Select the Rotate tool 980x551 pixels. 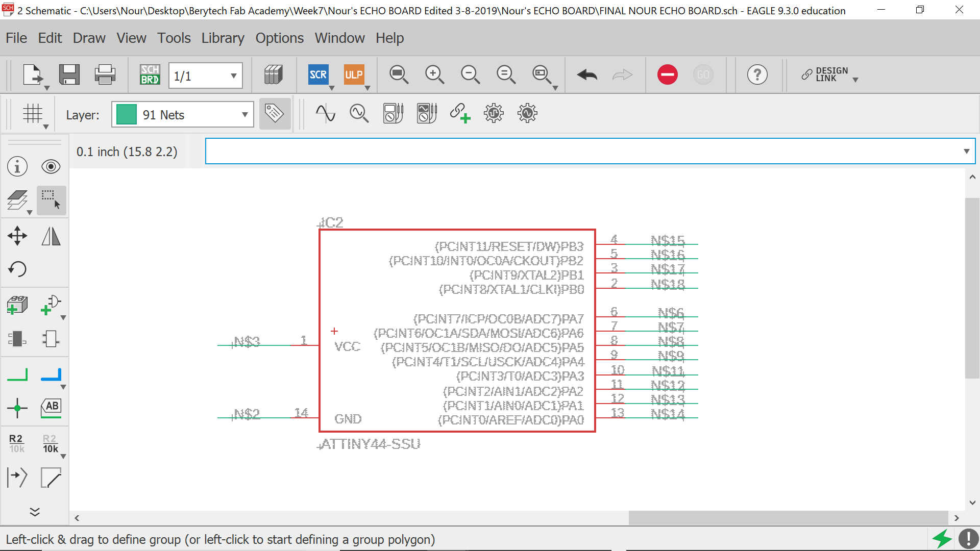[17, 269]
